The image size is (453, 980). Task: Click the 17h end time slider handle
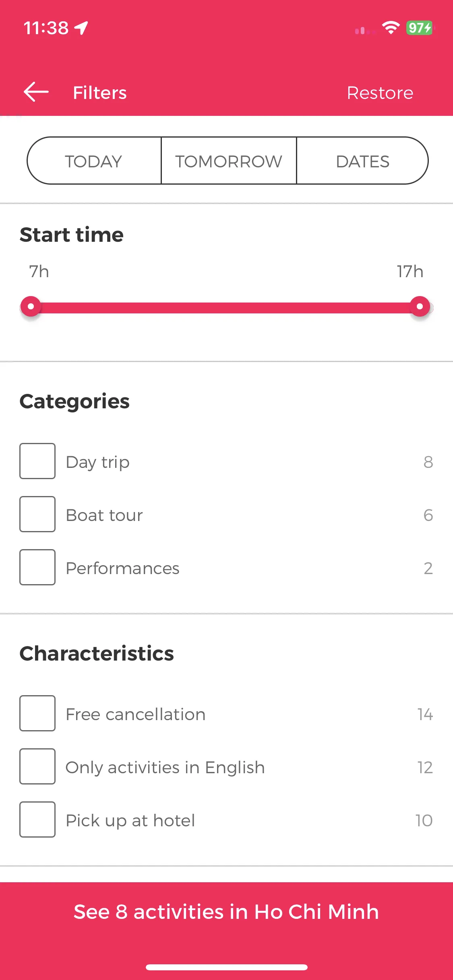420,307
